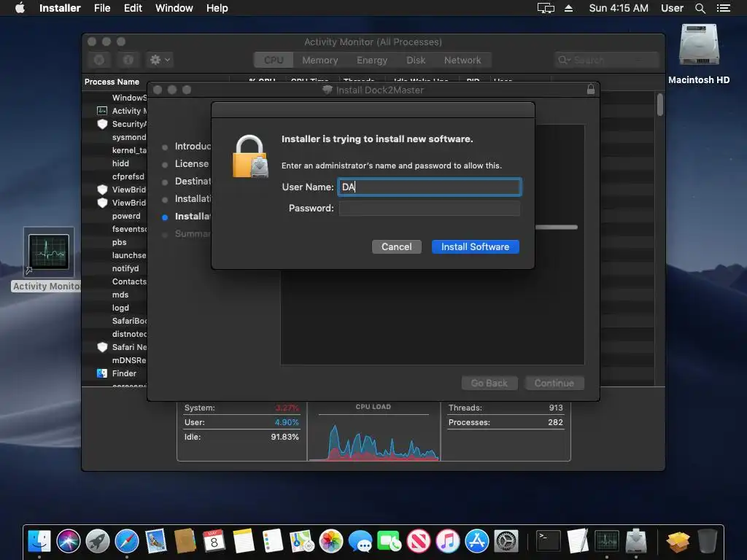Viewport: 747px width, 560px height.
Task: Focus the User Name field
Action: [x=429, y=187]
